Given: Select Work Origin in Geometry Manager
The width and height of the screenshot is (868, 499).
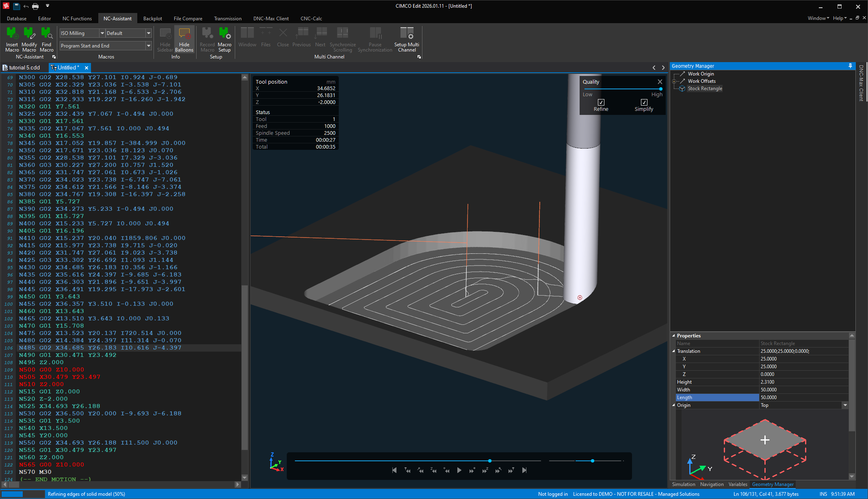Looking at the screenshot, I should [x=701, y=74].
